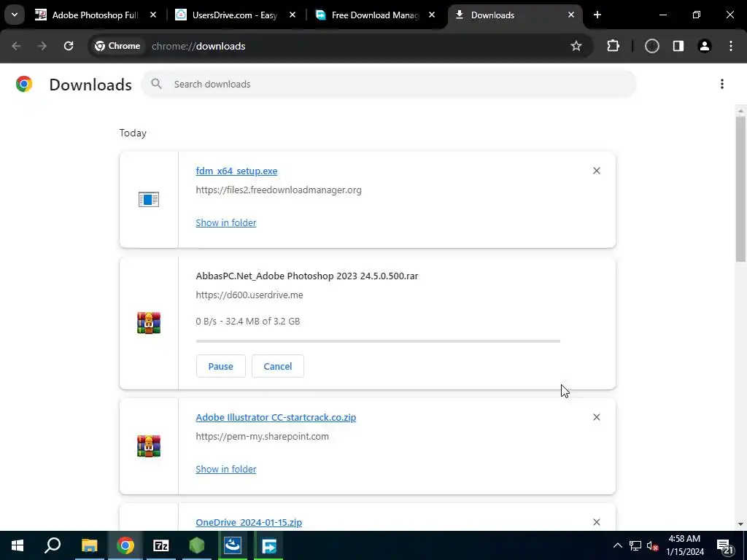Screen dimensions: 747x560
Task: Switch to the Free Download Manager tab
Action: coord(374,15)
